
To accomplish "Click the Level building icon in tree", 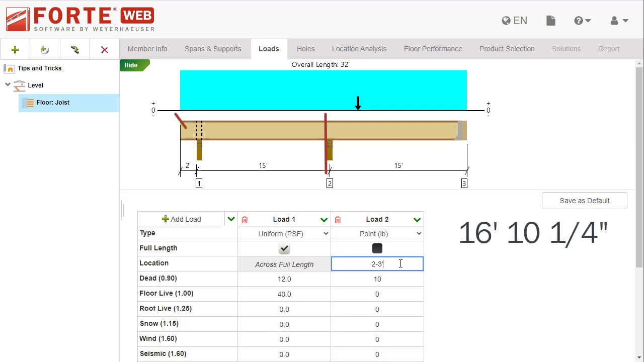I will (20, 85).
